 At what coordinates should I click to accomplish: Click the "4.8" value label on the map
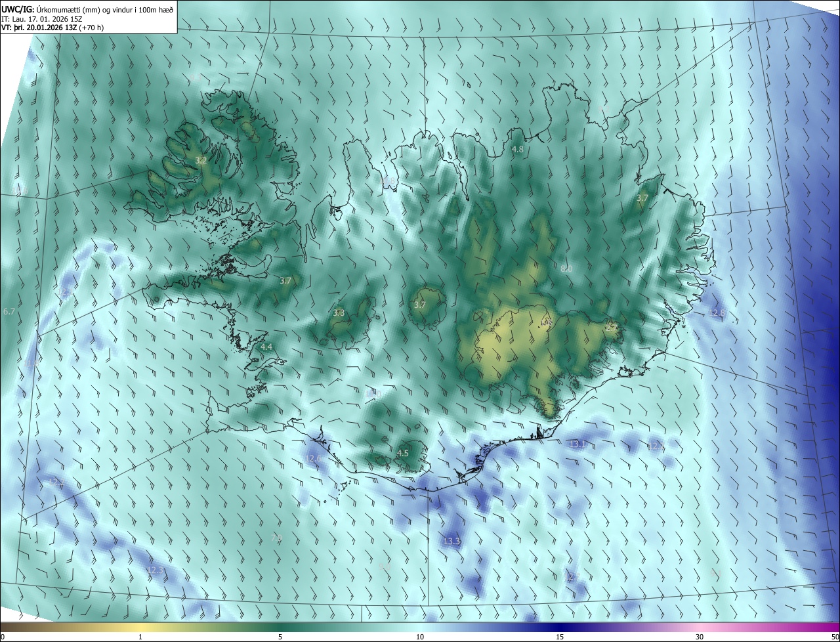518,149
